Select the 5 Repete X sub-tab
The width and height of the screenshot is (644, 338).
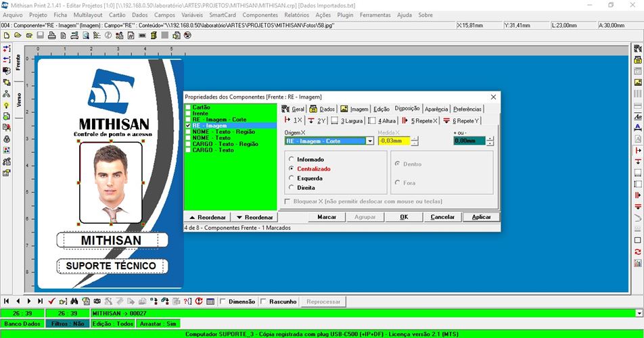tap(419, 120)
